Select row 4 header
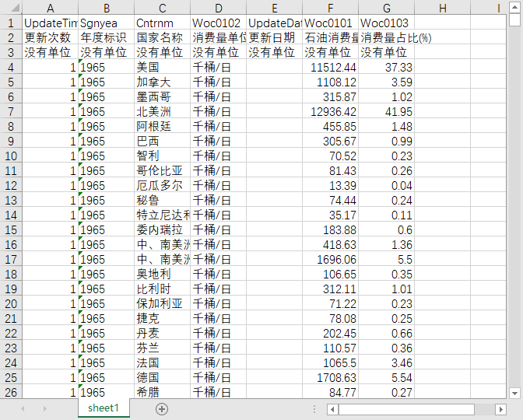523x420 pixels. [x=11, y=67]
